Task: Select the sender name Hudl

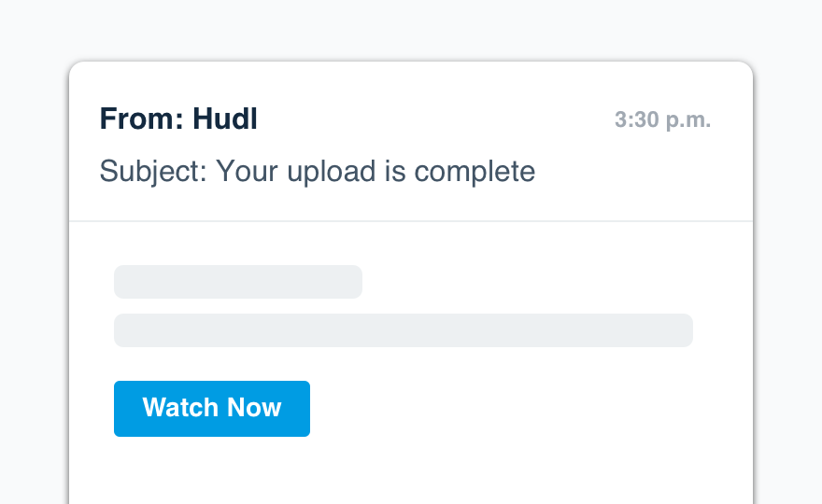Action: [224, 119]
